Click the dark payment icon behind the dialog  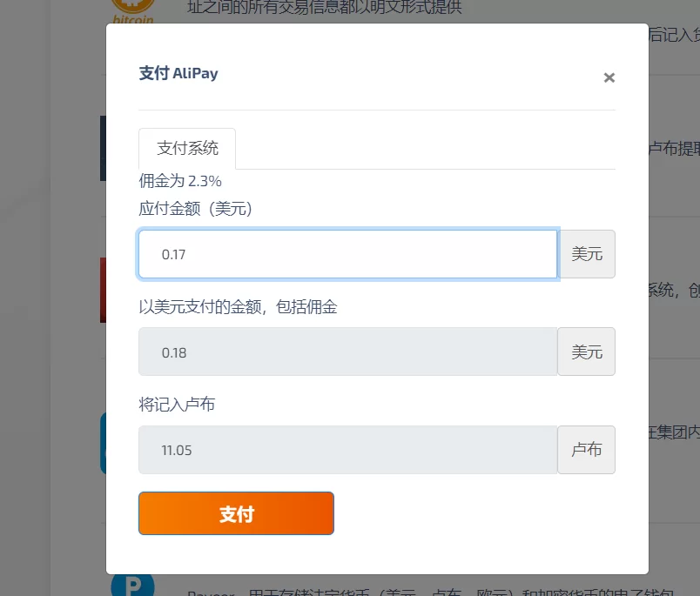tap(103, 148)
